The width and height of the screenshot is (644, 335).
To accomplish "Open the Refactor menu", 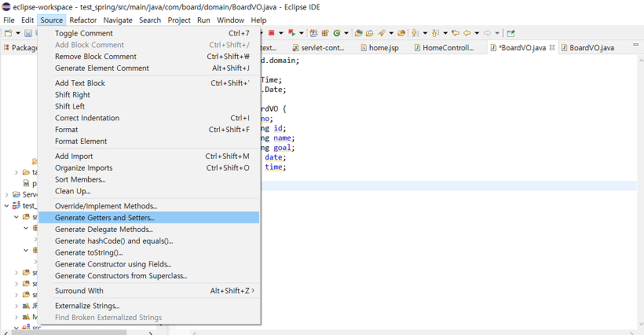I will click(x=83, y=20).
